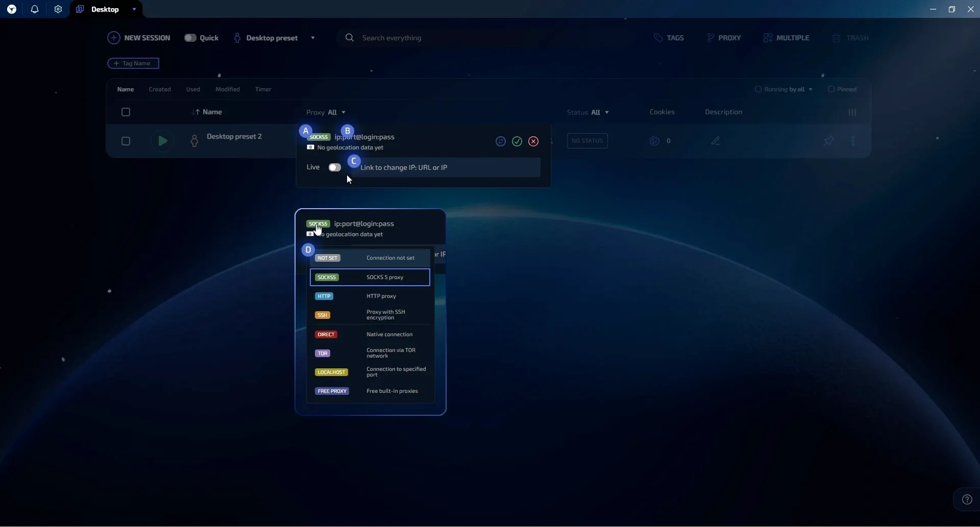Sort by Used tab
The image size is (980, 527).
click(x=193, y=89)
